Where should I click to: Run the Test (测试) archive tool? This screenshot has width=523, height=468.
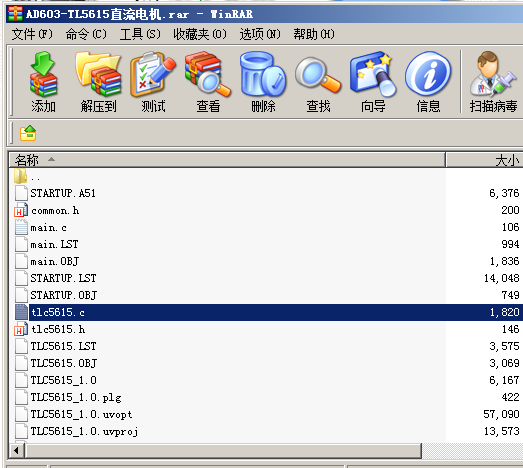pos(153,82)
